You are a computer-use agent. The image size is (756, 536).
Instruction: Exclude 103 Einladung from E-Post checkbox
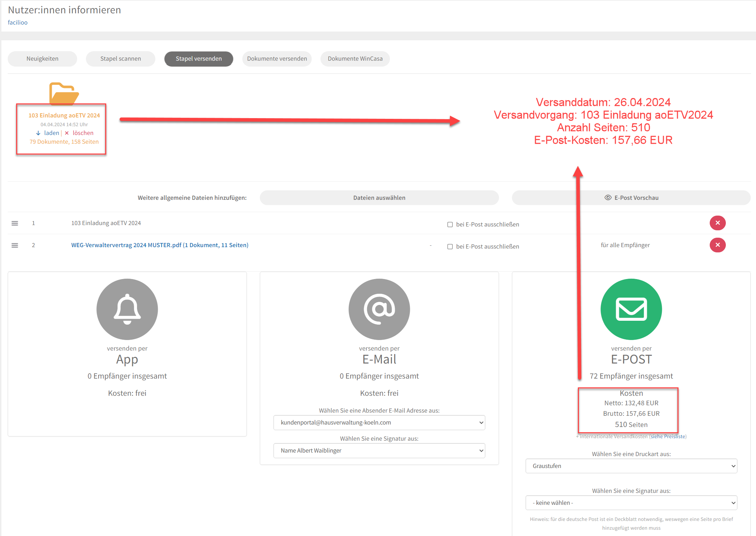[x=450, y=225]
